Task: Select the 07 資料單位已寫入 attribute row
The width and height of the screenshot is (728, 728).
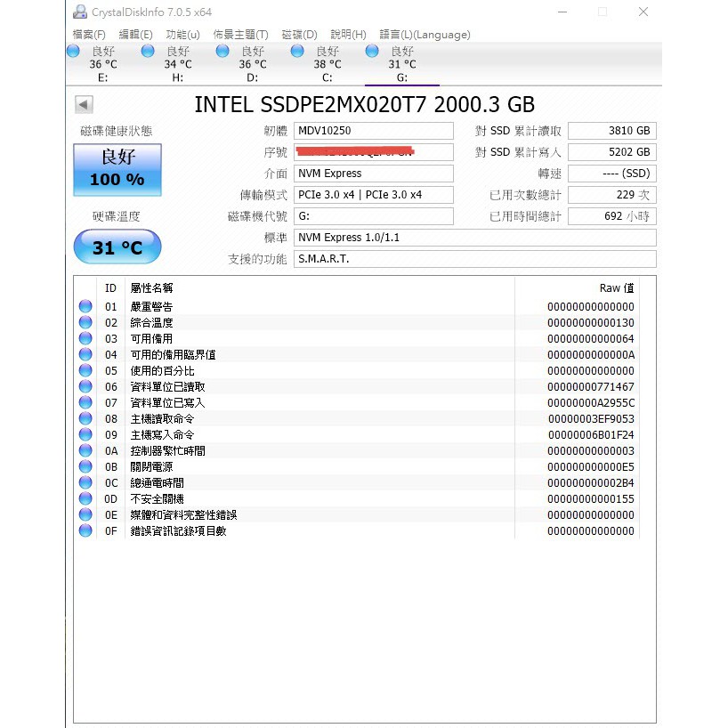Action: tap(356, 402)
